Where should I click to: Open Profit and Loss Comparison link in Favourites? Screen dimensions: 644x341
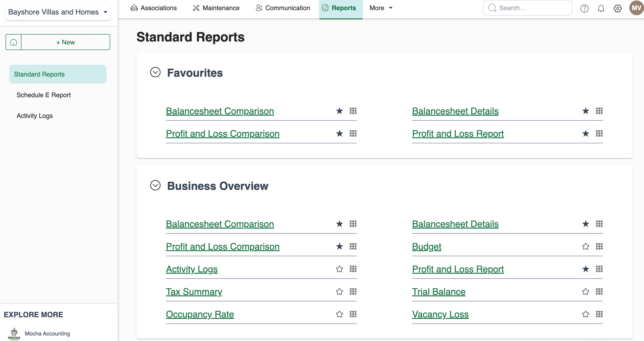223,134
